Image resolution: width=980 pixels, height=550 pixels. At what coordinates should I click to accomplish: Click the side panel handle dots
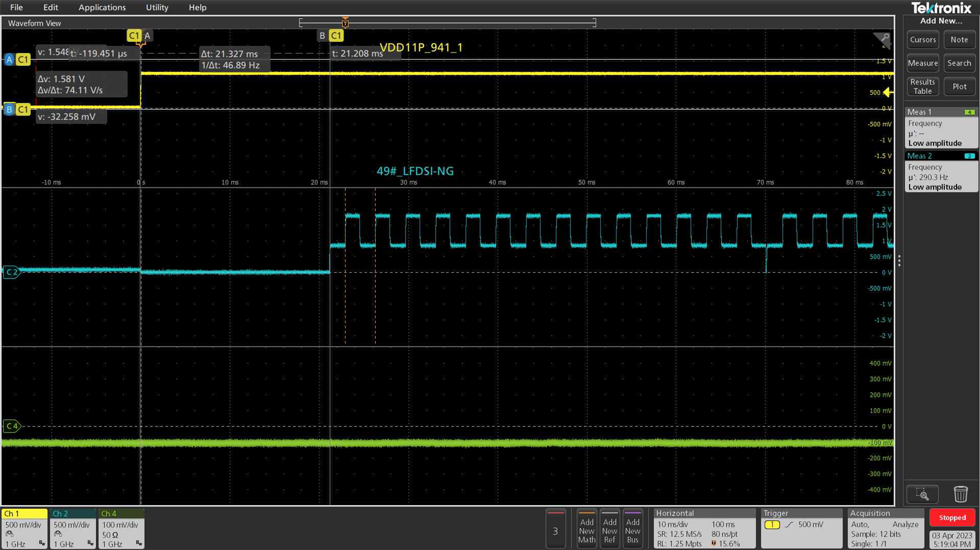[x=899, y=260]
